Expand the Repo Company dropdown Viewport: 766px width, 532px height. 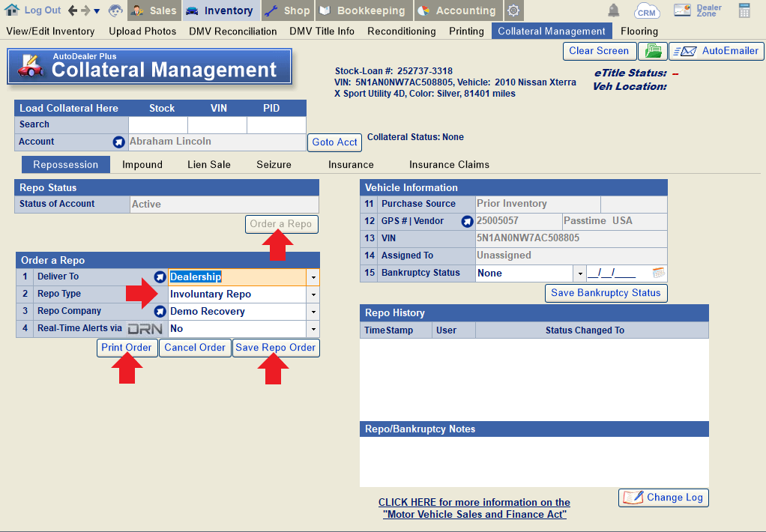coord(313,312)
